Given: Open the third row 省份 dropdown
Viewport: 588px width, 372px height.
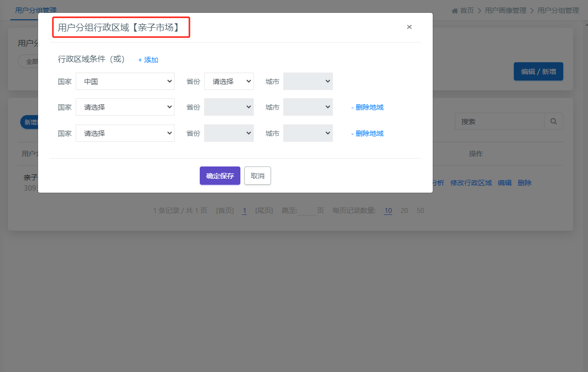Looking at the screenshot, I should [229, 133].
